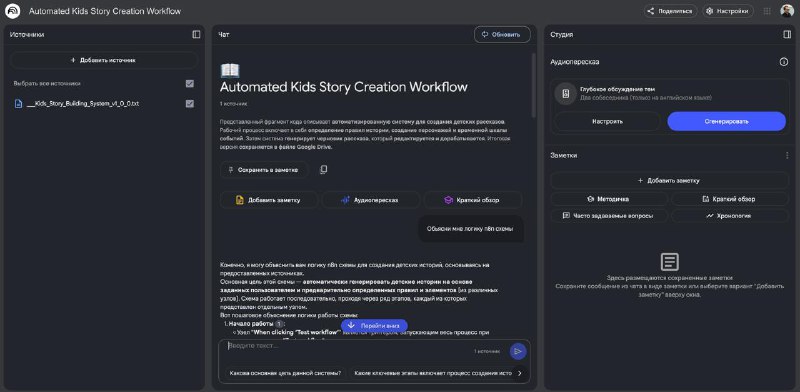The height and width of the screenshot is (392, 800).
Task: Toggle Выбрать все источники checkbox
Action: [190, 84]
